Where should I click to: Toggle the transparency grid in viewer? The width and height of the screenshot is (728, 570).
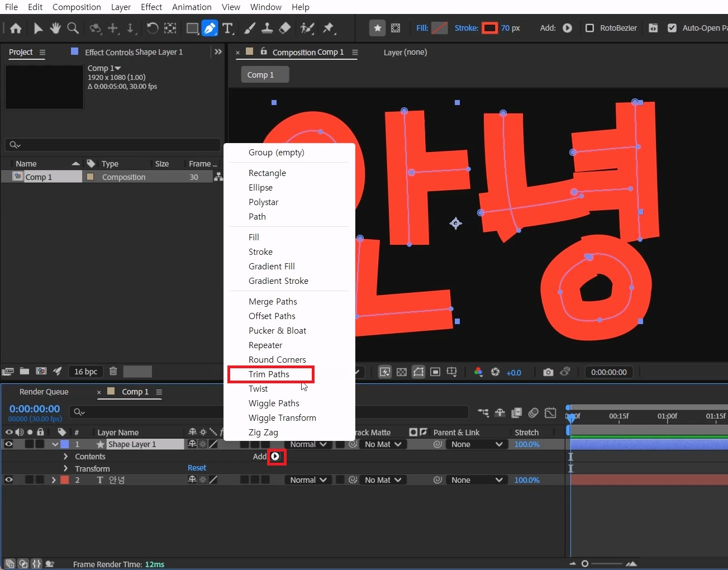coord(402,372)
